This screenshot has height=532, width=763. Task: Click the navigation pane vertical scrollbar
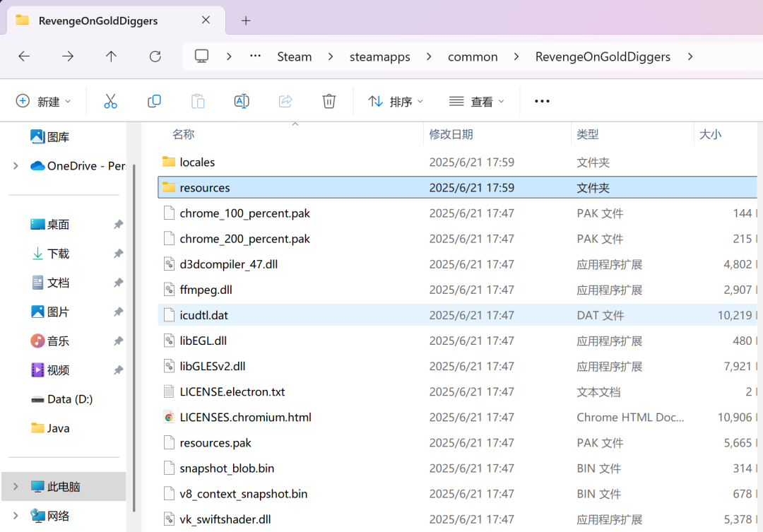pos(134,338)
